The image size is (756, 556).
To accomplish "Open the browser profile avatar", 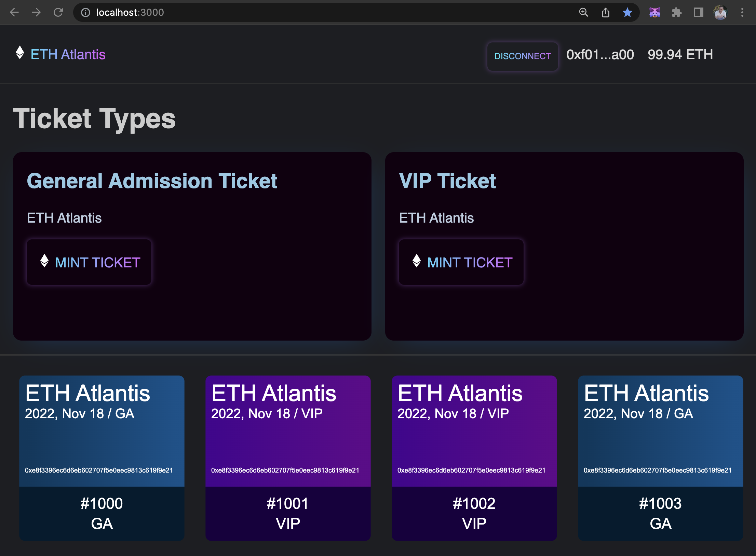I will 720,12.
